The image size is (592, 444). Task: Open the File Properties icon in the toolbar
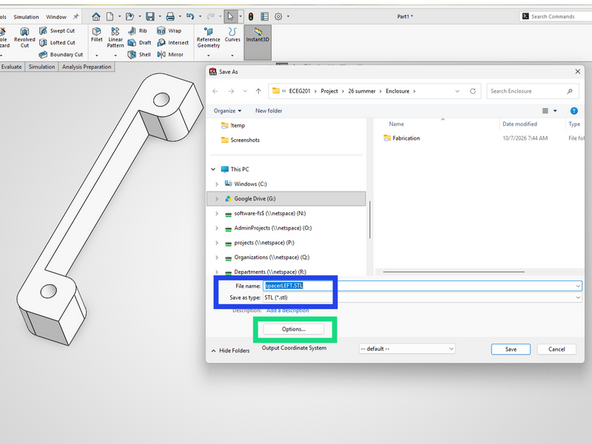tap(265, 17)
